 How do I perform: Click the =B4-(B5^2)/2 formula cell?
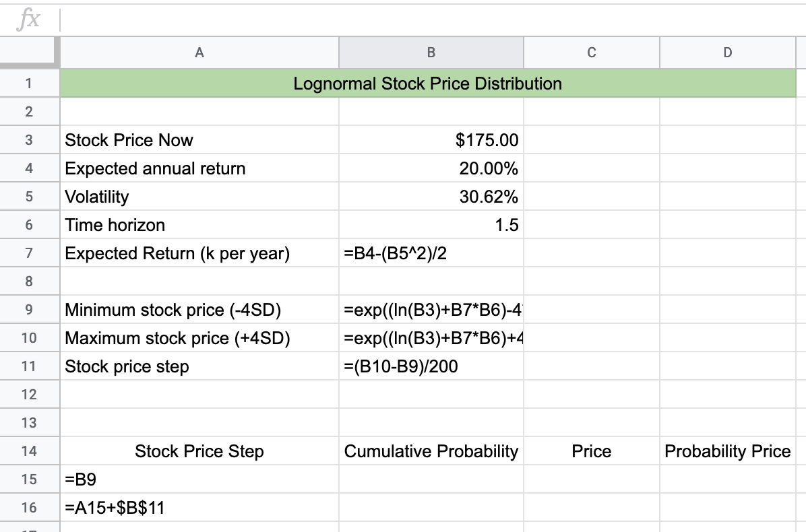point(431,253)
